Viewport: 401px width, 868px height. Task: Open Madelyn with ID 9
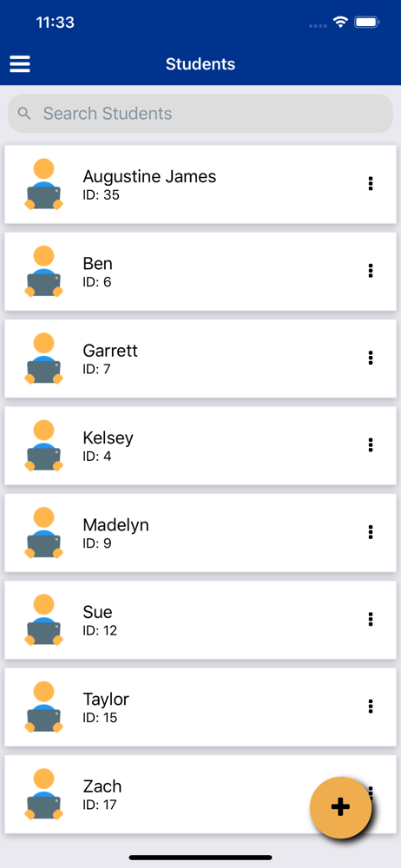[x=200, y=533]
